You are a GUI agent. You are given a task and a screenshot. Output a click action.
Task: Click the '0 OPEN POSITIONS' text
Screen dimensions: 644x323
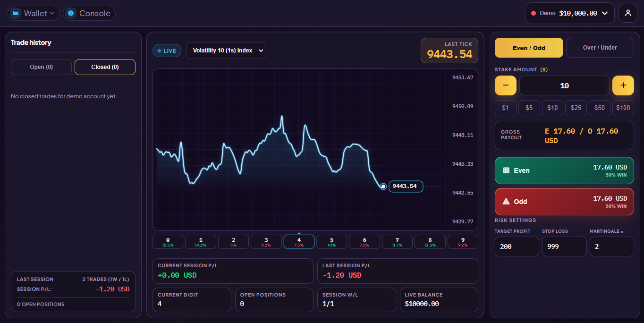pyautogui.click(x=41, y=304)
